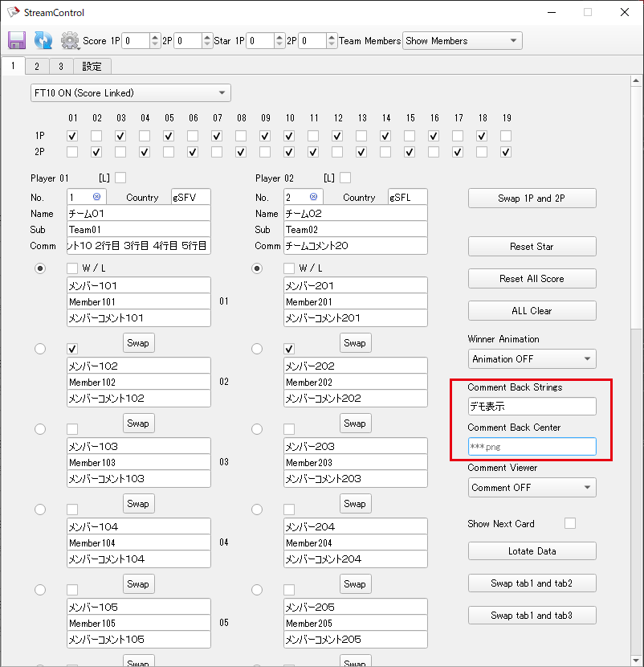The image size is (644, 667).
Task: Enable Show Next Card checkbox
Action: click(x=570, y=523)
